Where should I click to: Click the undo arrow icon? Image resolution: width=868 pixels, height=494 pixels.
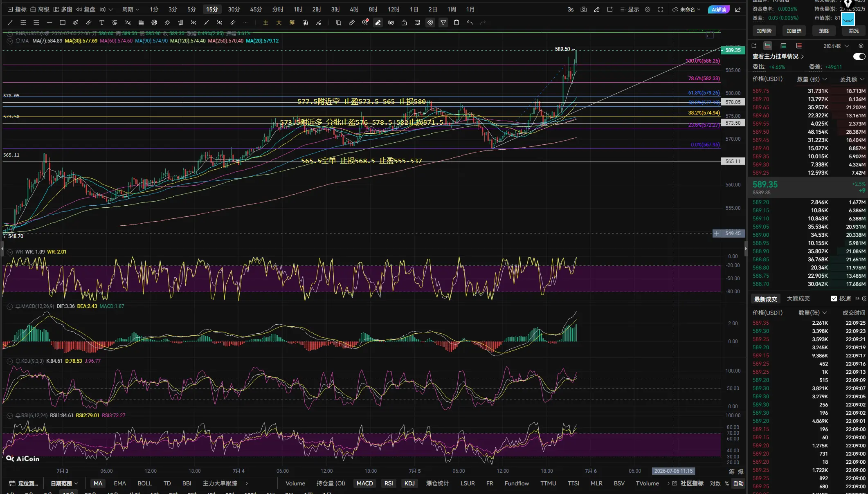coord(470,22)
